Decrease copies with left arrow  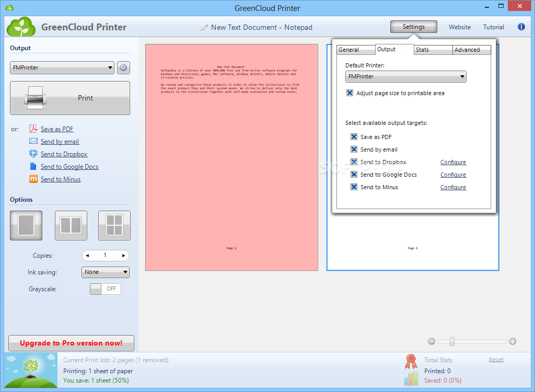tap(87, 256)
